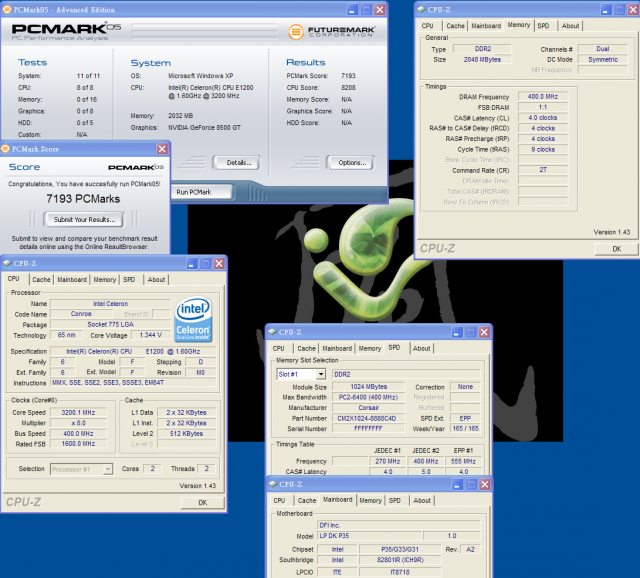The width and height of the screenshot is (640, 578).
Task: Click the Graphics NVIDIA GeForce 8500 GT text
Action: pos(204,128)
